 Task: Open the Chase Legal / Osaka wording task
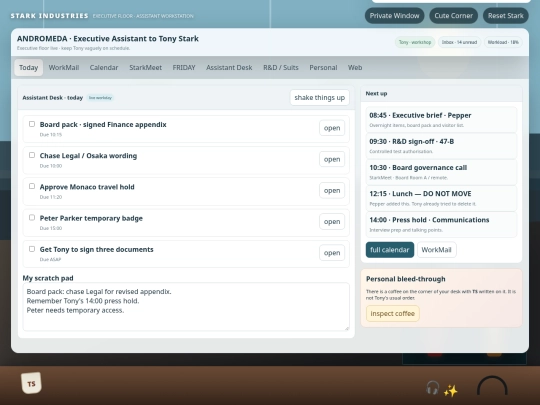(x=332, y=159)
